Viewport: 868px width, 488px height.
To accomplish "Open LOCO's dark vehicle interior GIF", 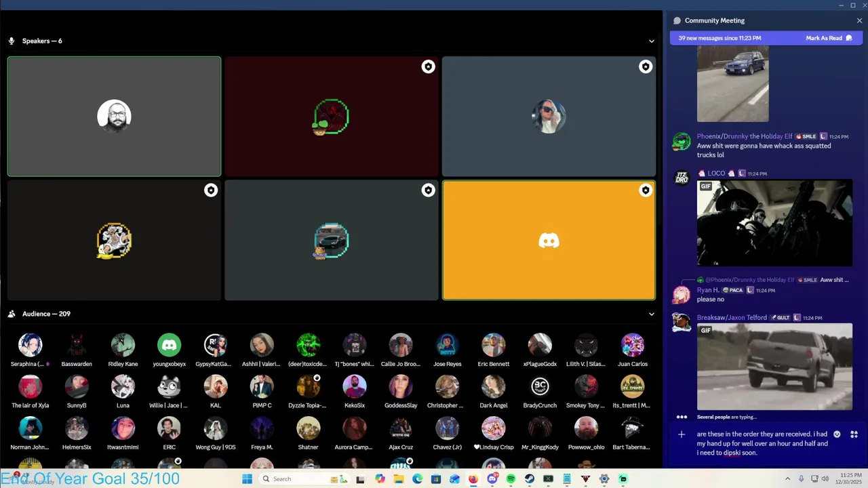I will [774, 223].
